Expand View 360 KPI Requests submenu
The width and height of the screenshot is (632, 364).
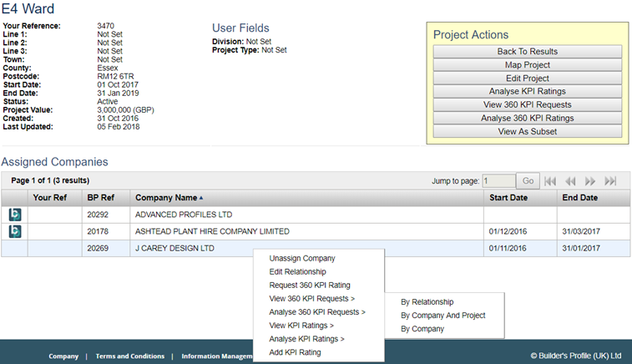(x=312, y=299)
